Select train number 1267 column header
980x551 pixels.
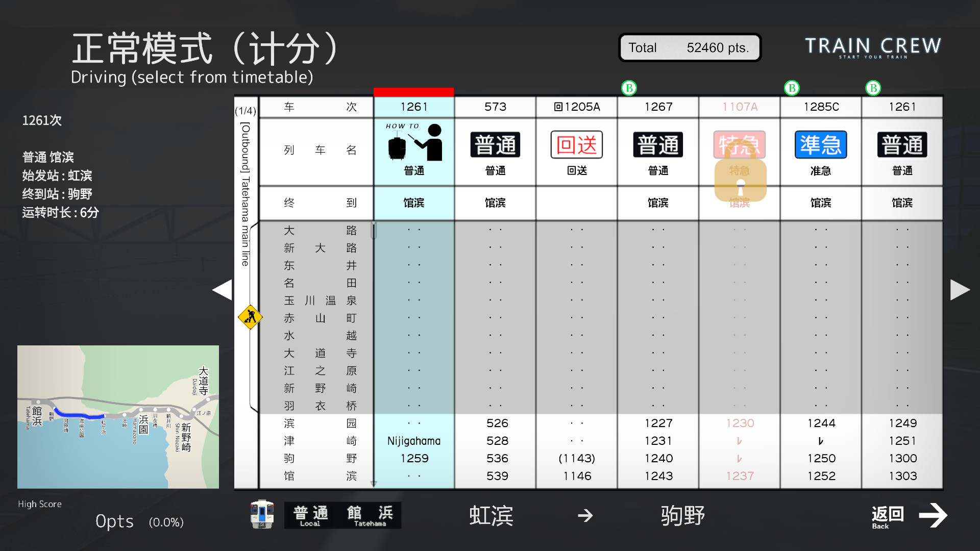658,107
